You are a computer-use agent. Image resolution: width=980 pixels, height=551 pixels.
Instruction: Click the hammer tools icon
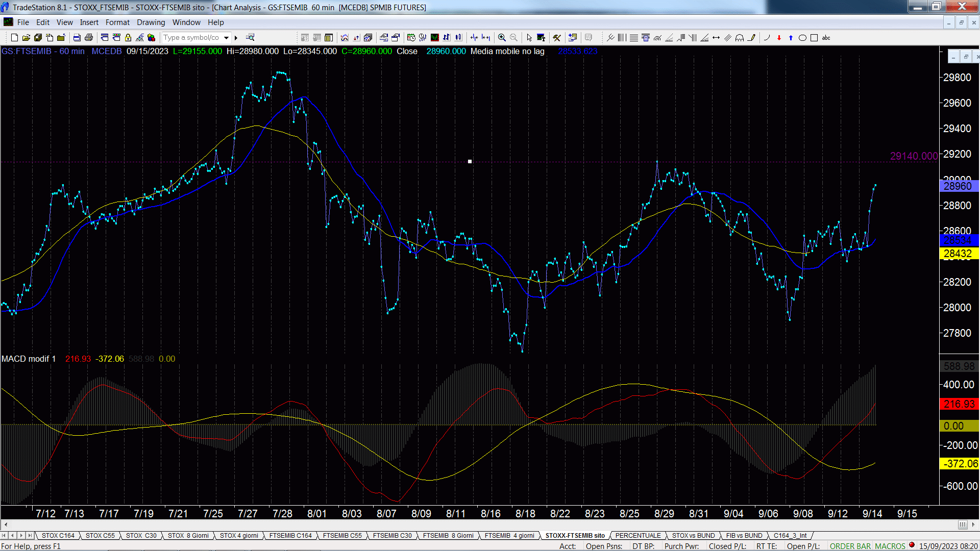(557, 38)
